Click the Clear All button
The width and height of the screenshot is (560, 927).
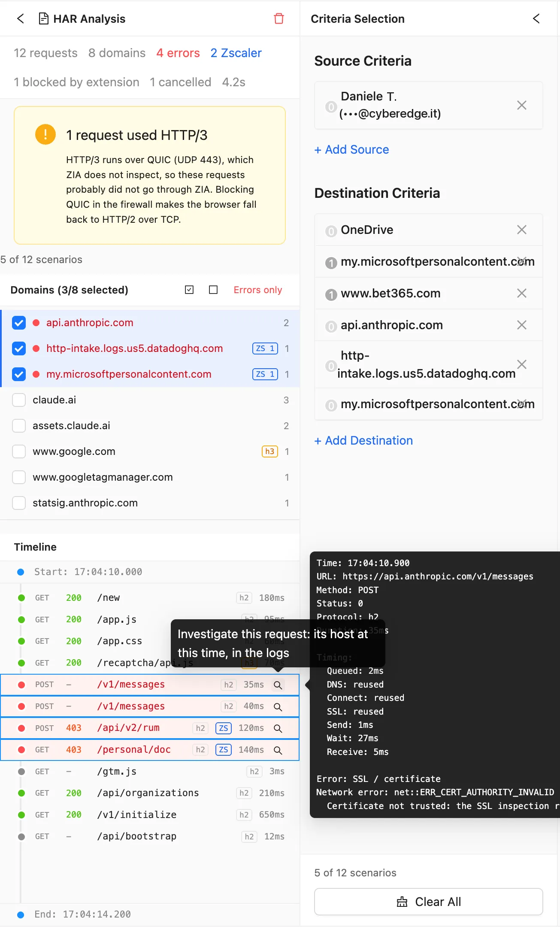(429, 902)
